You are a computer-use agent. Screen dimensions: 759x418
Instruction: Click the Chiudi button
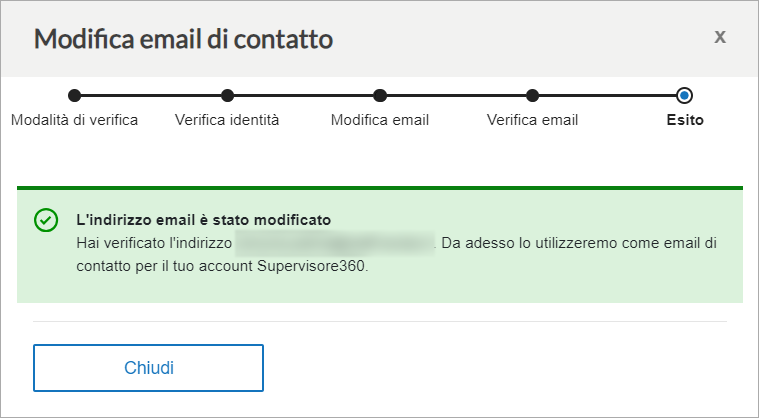coord(148,368)
